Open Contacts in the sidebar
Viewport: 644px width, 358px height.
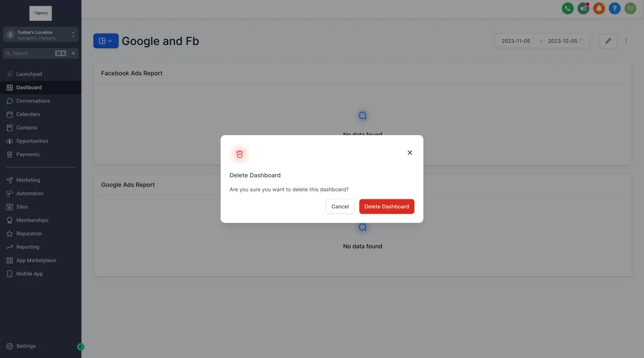[x=41, y=128]
